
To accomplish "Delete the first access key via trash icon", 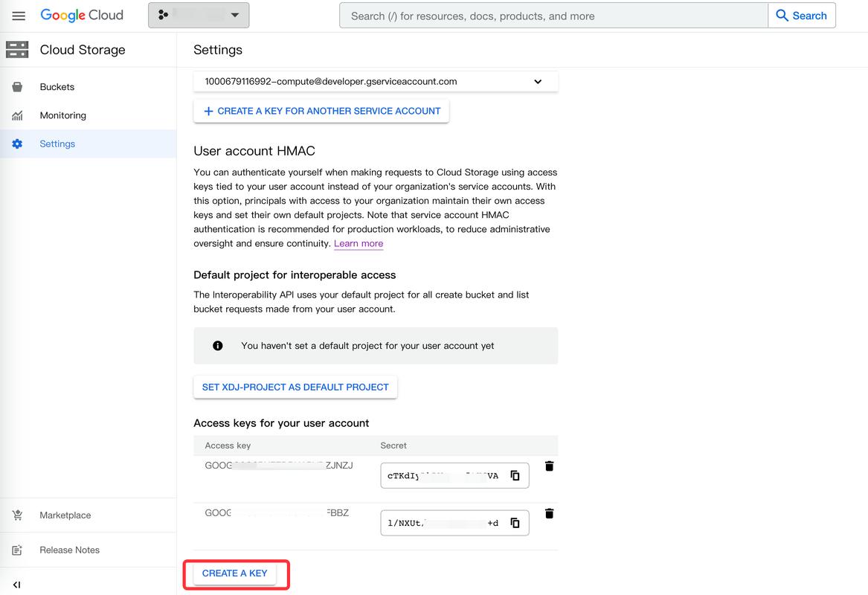I will tap(549, 466).
